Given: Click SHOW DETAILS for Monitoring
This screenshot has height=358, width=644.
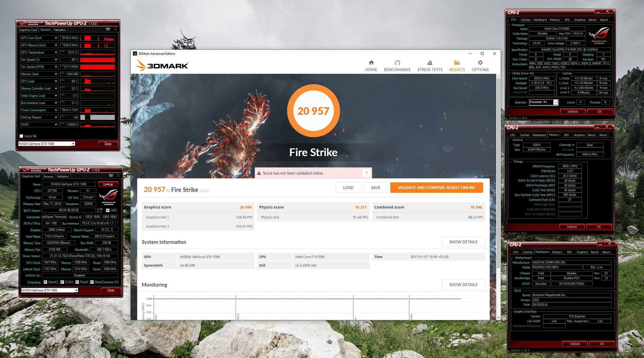Looking at the screenshot, I should click(463, 284).
